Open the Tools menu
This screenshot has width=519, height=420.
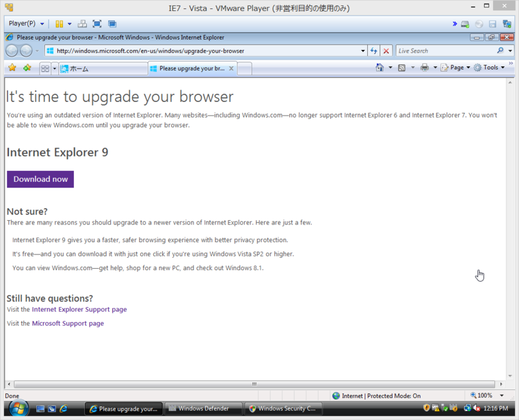pyautogui.click(x=489, y=68)
